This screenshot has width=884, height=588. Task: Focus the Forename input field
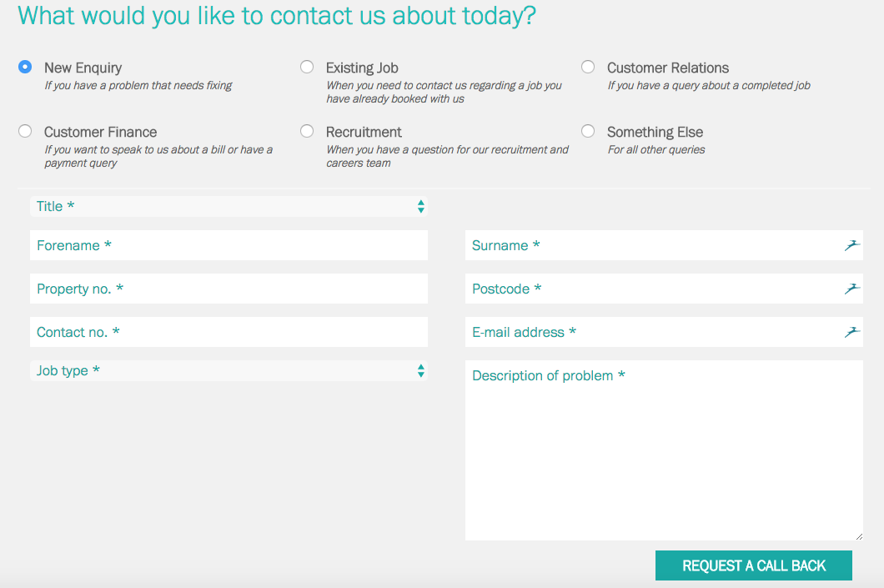tap(229, 245)
